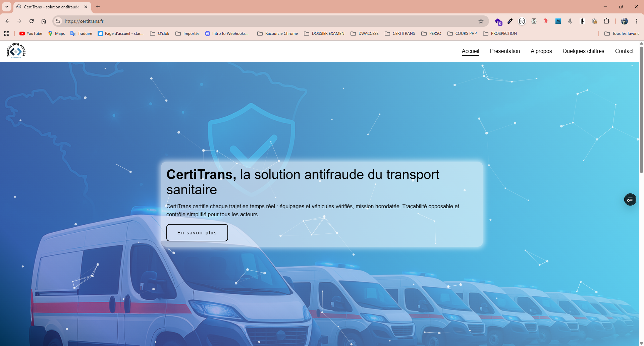
Task: Reload the current page
Action: tap(32, 21)
